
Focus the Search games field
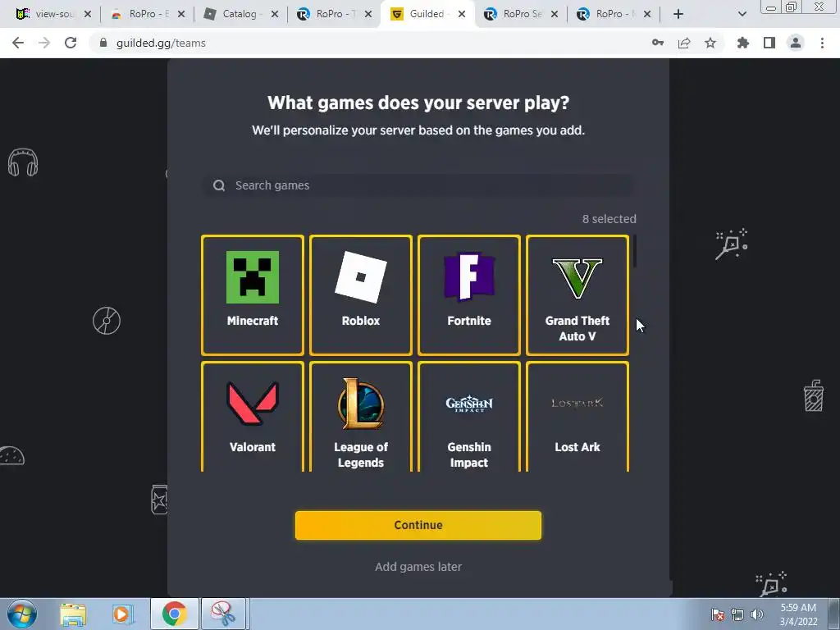coord(418,185)
